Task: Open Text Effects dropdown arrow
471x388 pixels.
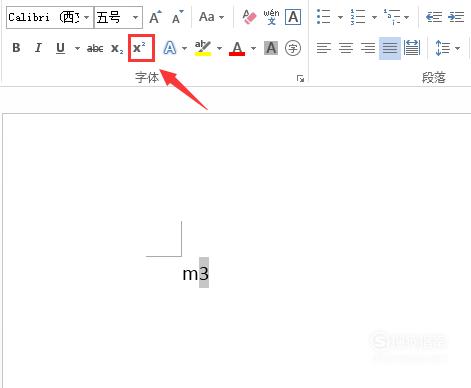Action: [184, 48]
